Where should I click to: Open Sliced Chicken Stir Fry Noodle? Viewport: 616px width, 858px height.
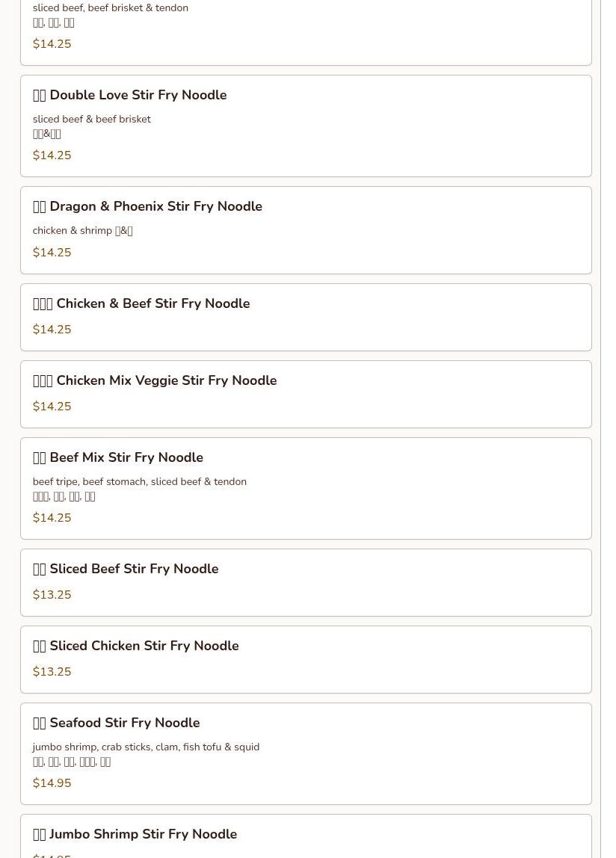click(136, 646)
